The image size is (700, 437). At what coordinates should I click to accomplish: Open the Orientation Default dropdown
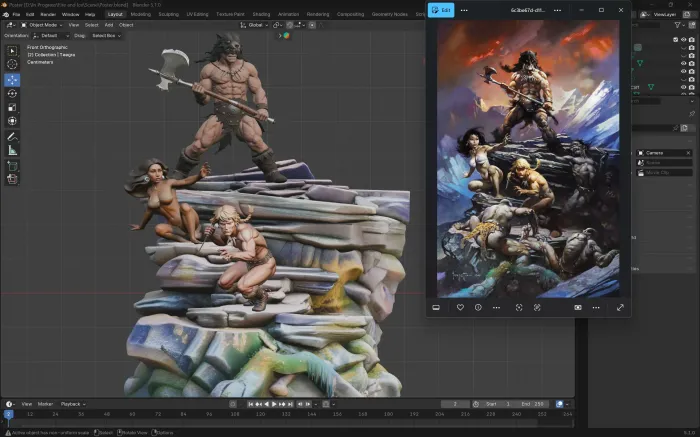(x=51, y=36)
